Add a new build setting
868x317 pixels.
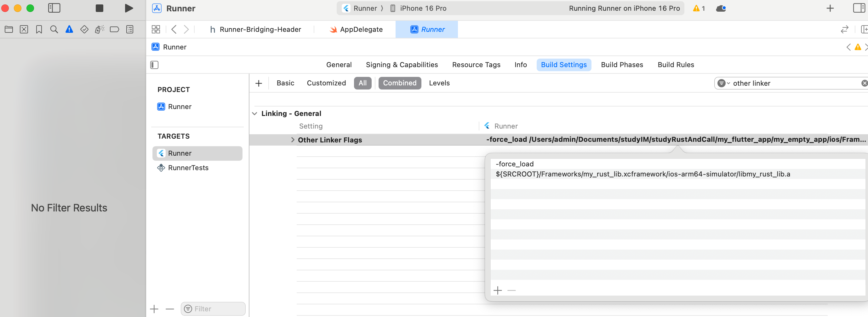pos(259,83)
